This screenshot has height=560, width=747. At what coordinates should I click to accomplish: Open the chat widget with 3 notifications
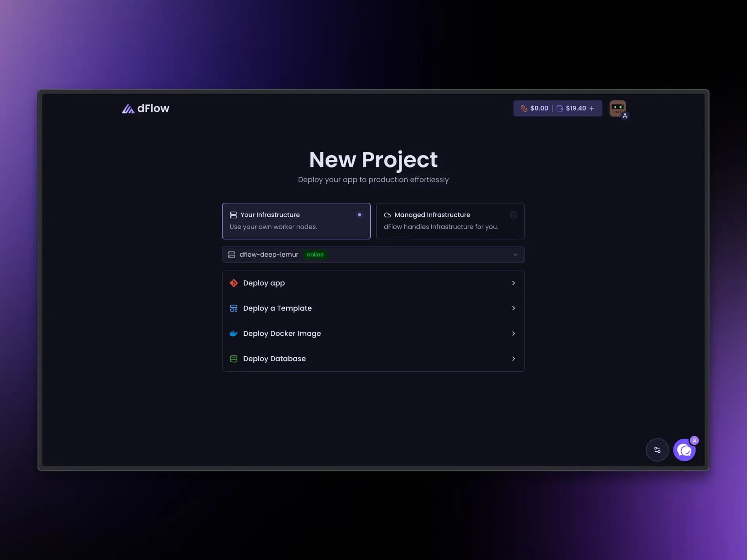(x=685, y=450)
